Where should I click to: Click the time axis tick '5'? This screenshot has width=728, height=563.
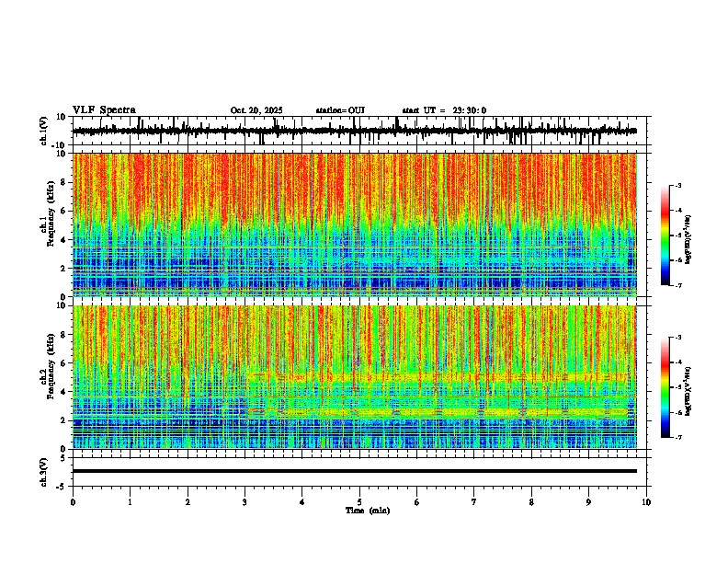359,502
